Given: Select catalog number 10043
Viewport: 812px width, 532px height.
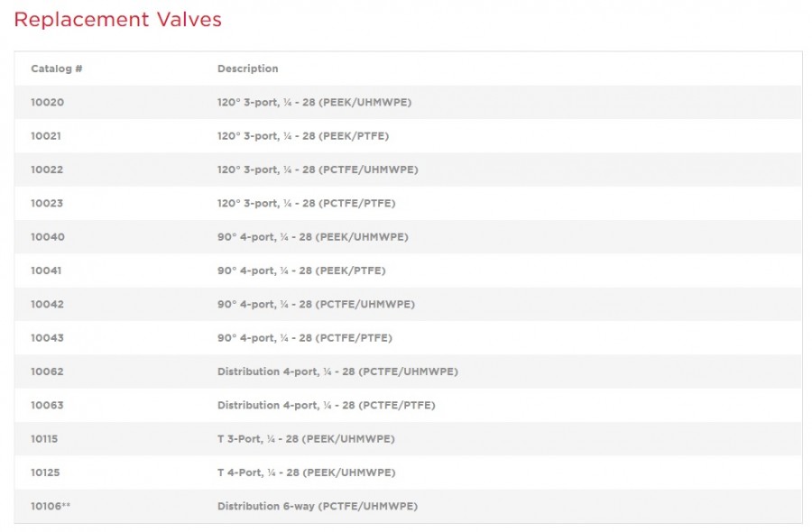Looking at the screenshot, I should (47, 338).
